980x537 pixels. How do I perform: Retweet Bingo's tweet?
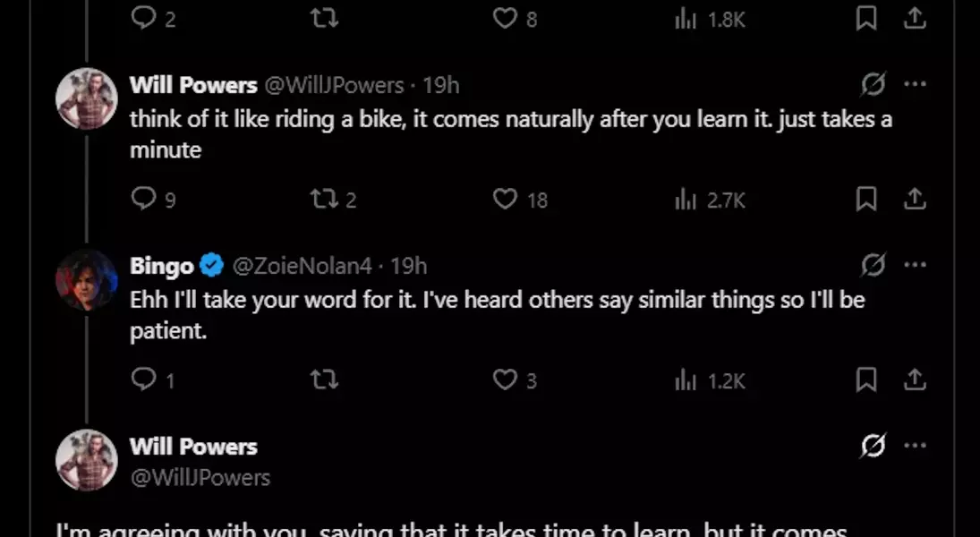[323, 379]
